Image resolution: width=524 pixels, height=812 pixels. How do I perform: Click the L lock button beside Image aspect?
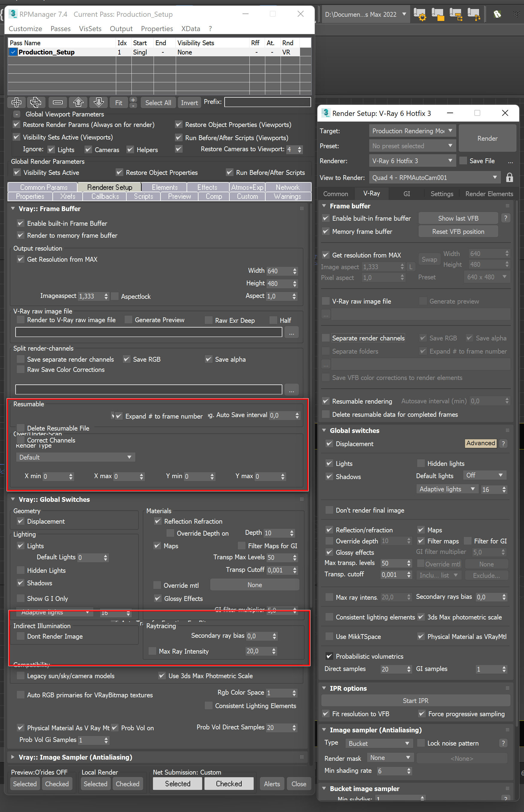click(x=411, y=267)
